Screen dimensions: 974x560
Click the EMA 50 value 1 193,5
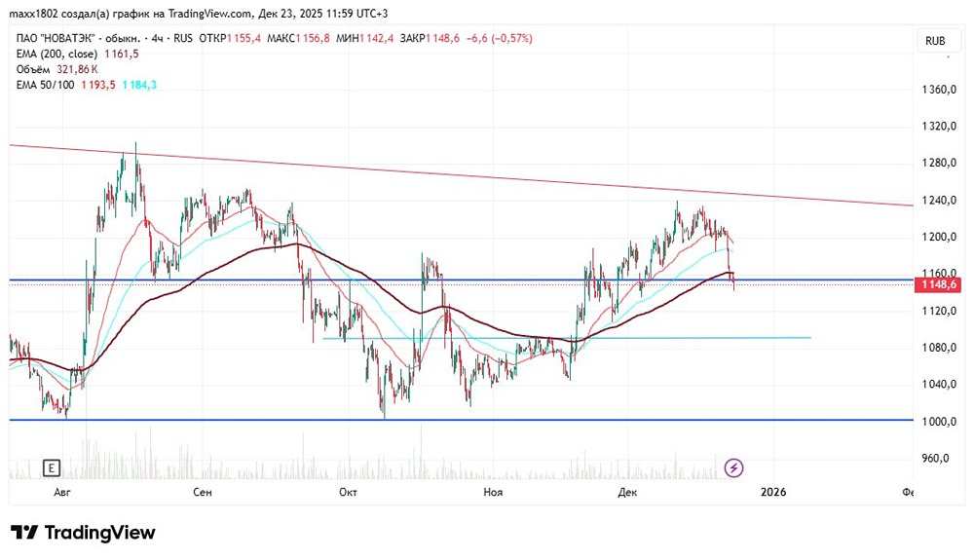tap(98, 85)
